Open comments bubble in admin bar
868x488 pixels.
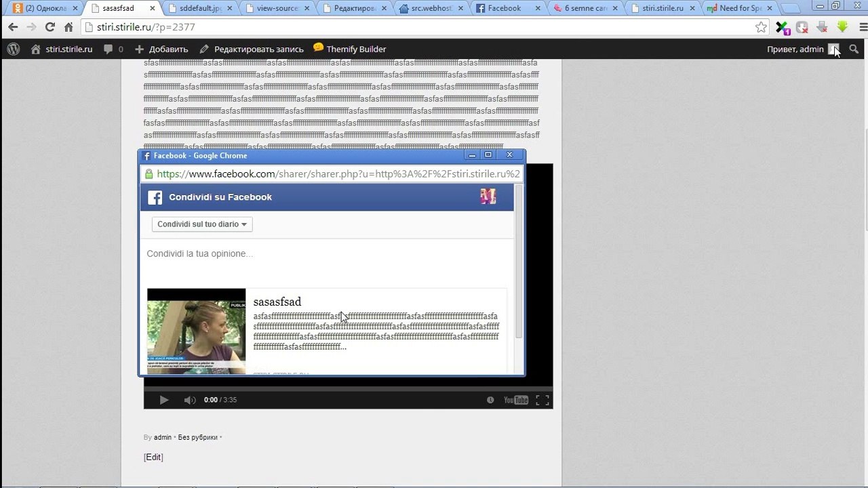pos(113,49)
